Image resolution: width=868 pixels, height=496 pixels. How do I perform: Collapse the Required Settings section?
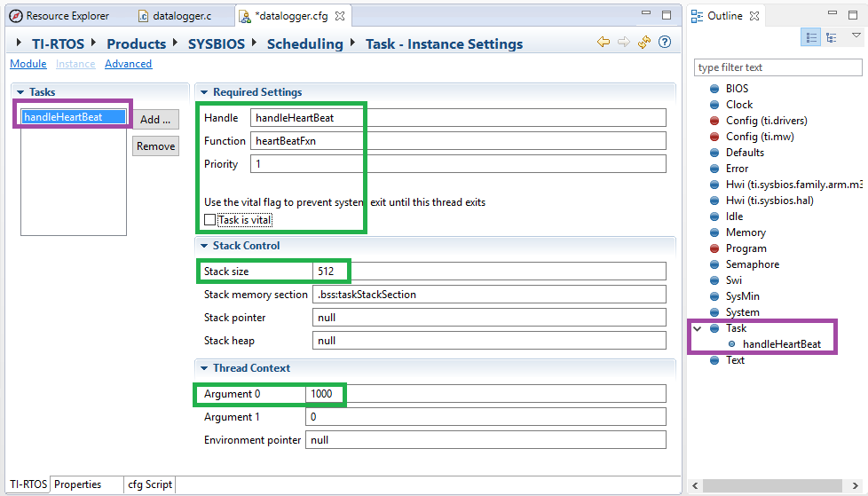[x=203, y=92]
